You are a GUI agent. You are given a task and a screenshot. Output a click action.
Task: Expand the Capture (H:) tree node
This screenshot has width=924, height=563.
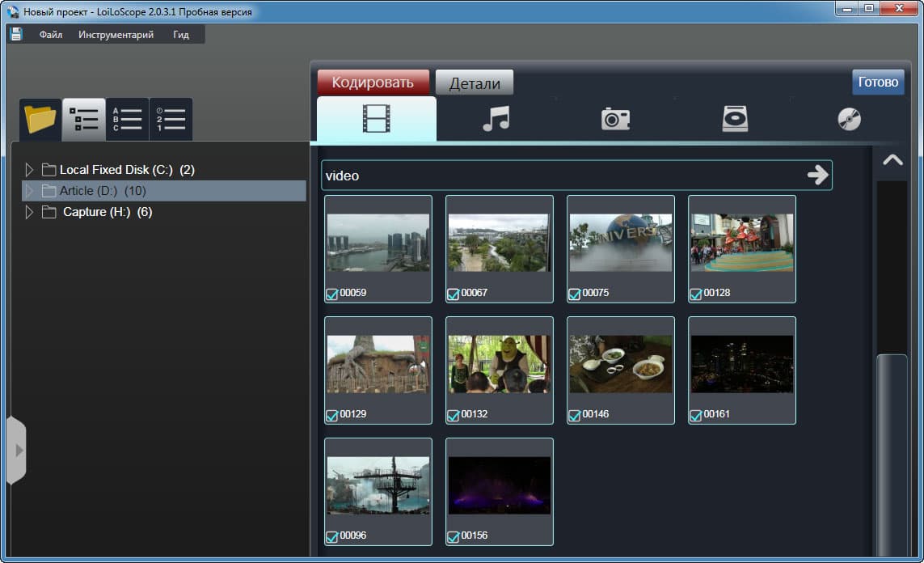click(x=30, y=212)
